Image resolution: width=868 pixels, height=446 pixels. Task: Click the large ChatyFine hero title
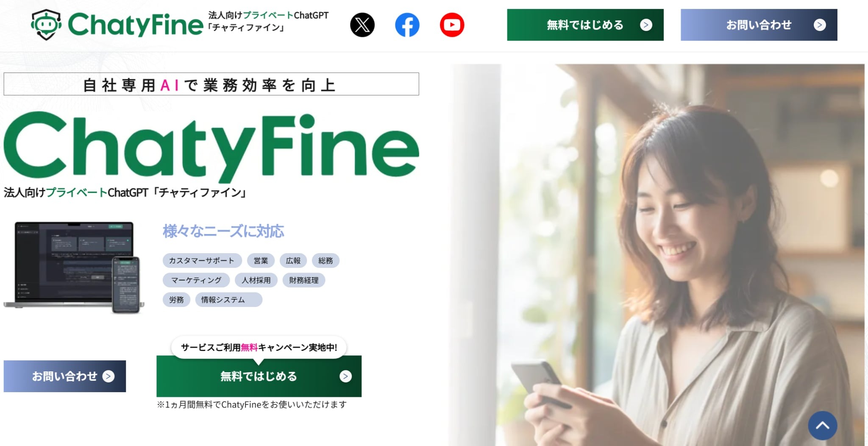[211, 146]
